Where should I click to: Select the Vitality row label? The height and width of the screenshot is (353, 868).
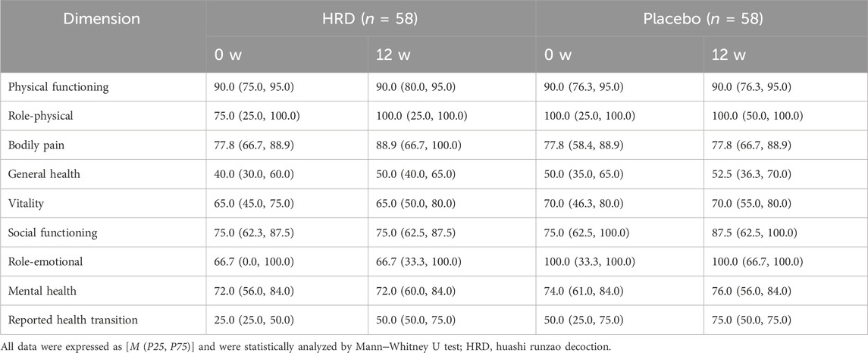pyautogui.click(x=26, y=204)
